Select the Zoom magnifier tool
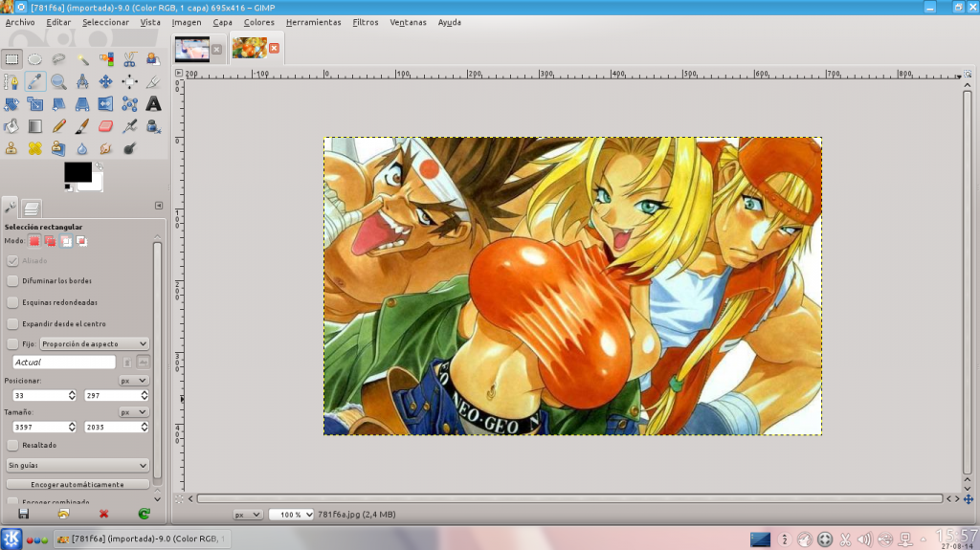This screenshot has width=980, height=550. pyautogui.click(x=58, y=82)
